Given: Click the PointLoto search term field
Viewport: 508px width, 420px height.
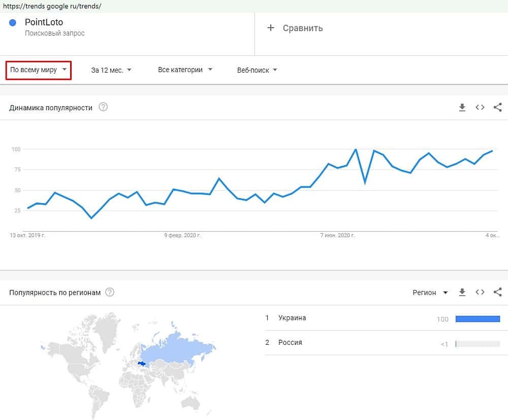Looking at the screenshot, I should (44, 23).
